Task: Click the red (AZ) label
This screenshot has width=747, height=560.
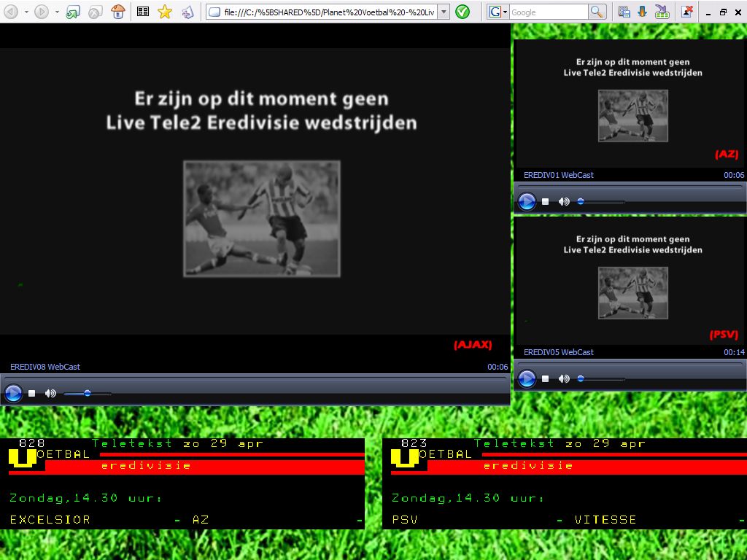Action: pyautogui.click(x=727, y=155)
